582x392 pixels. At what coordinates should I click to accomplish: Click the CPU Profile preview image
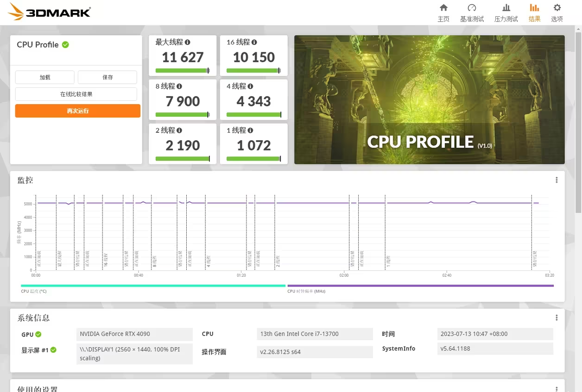(x=430, y=100)
